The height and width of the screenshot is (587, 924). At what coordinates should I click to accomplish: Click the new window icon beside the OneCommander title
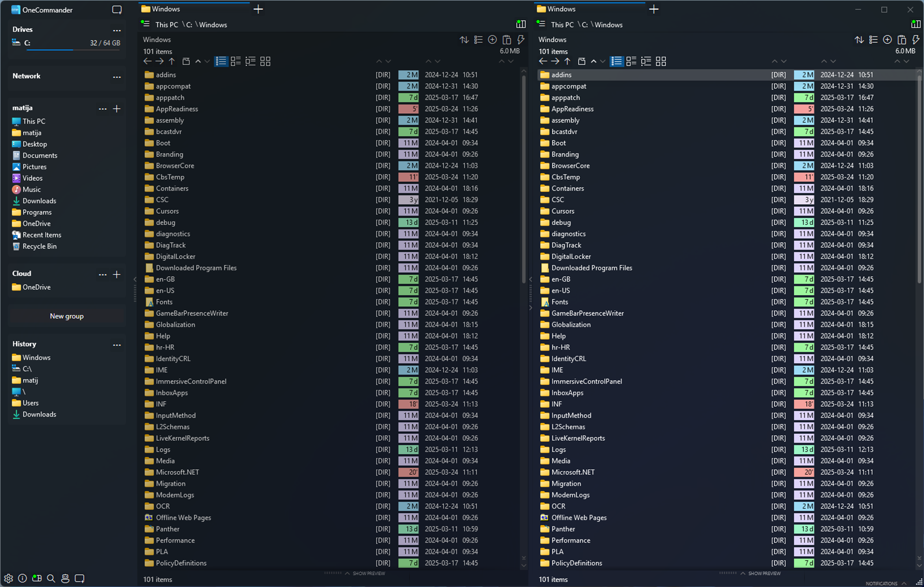pos(117,10)
